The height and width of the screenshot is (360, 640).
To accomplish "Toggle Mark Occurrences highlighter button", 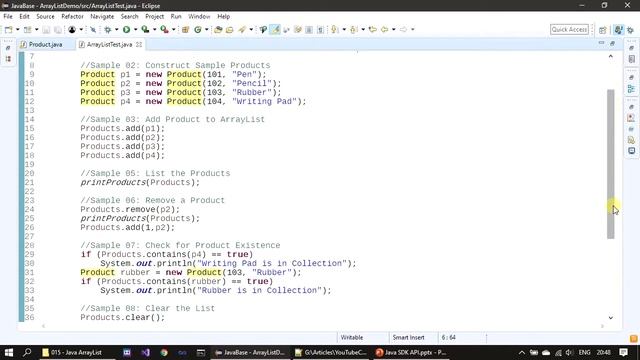I will pyautogui.click(x=275, y=30).
